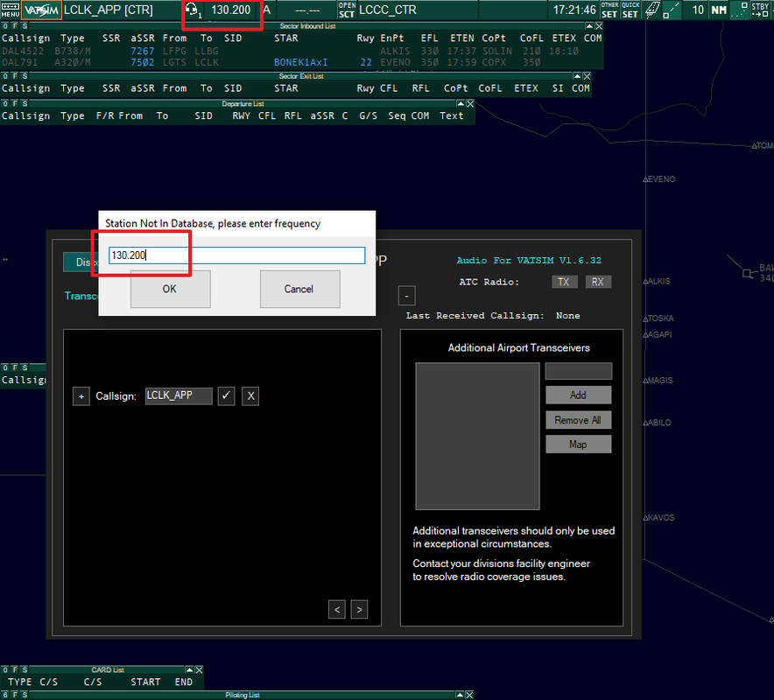The height and width of the screenshot is (700, 774).
Task: Toggle S on the Sector Inbound List header
Action: (25, 25)
